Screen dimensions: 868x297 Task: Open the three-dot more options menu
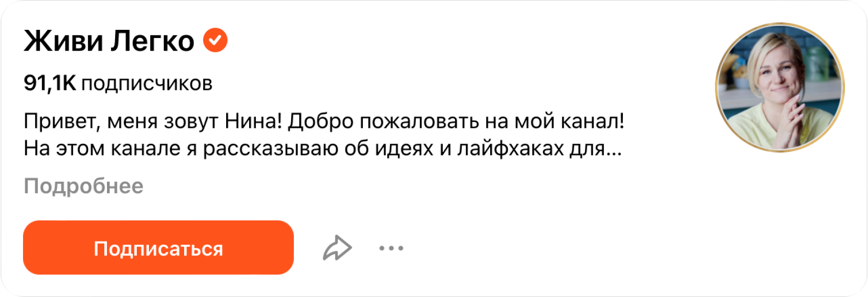pyautogui.click(x=391, y=248)
